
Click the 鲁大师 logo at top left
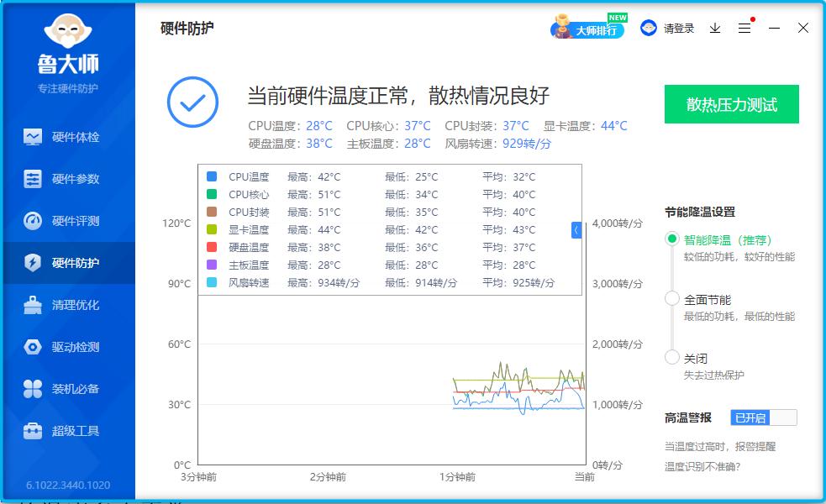pos(70,42)
